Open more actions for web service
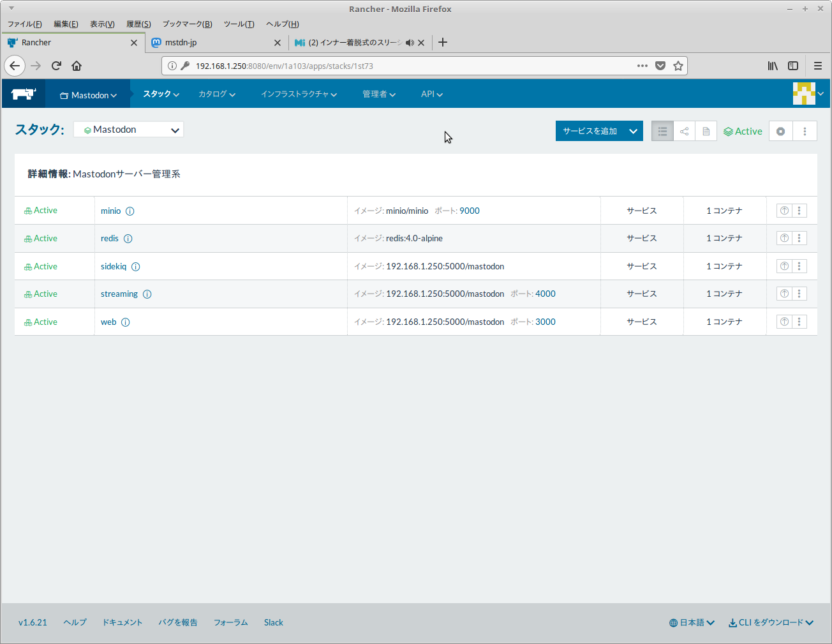This screenshot has width=832, height=644. 799,322
